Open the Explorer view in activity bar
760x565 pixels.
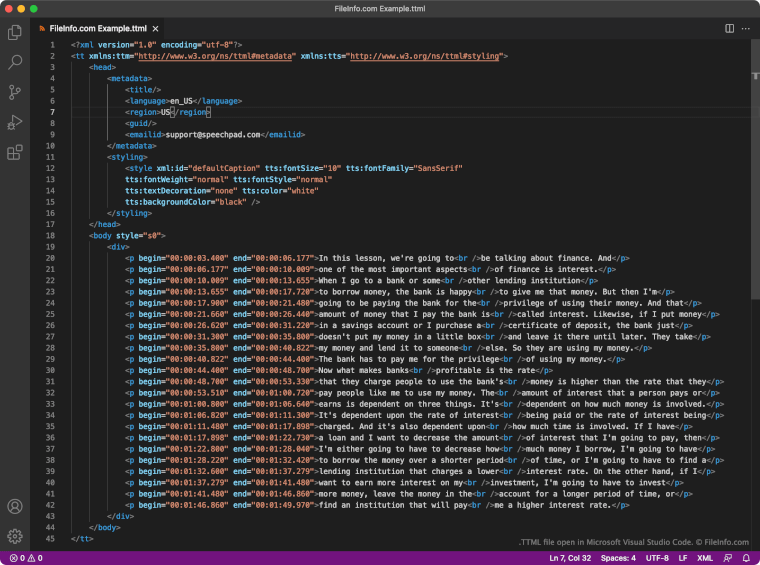click(x=15, y=32)
